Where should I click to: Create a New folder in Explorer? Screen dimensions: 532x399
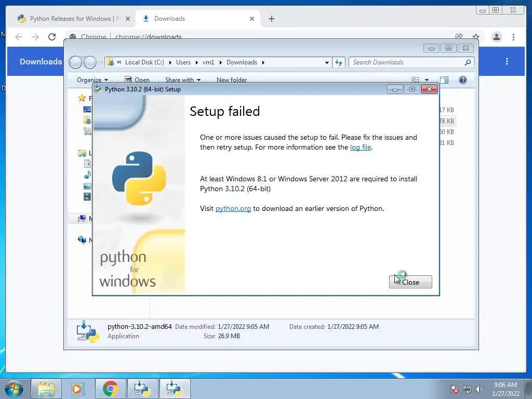tap(231, 79)
